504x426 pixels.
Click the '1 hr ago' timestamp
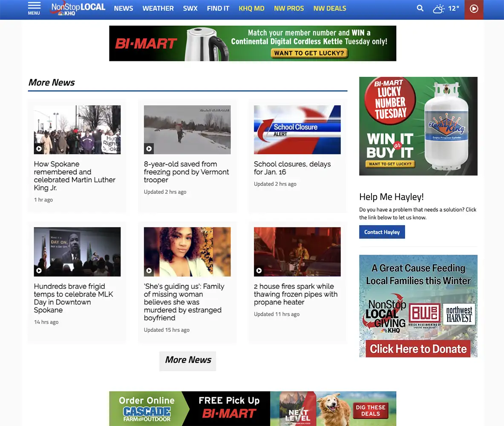43,200
